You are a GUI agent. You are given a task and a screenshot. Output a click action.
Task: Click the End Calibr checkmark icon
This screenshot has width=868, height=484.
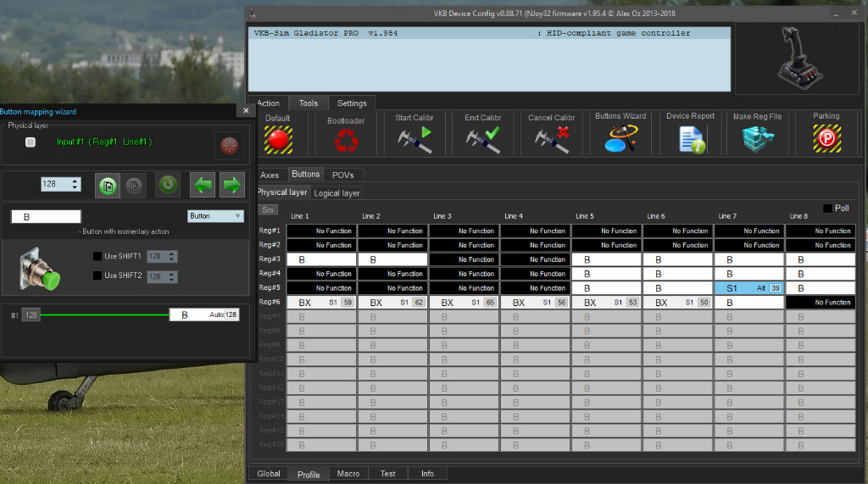pyautogui.click(x=482, y=138)
